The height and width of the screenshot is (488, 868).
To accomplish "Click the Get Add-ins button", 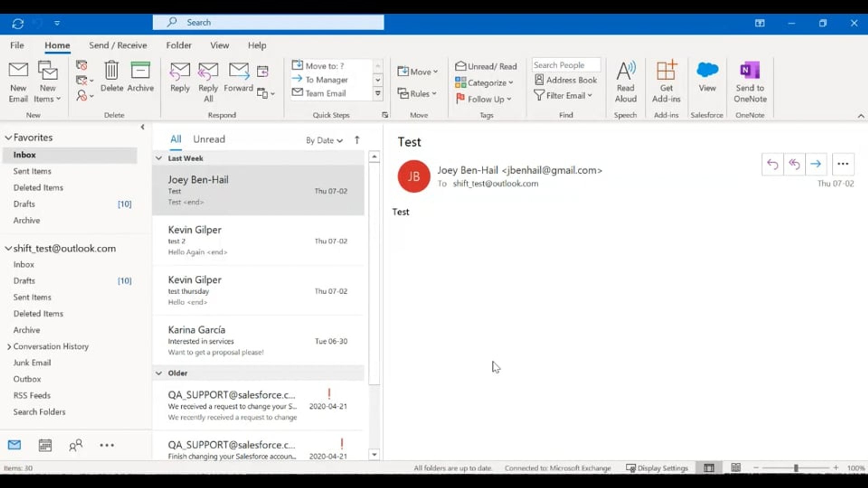I will click(x=666, y=81).
